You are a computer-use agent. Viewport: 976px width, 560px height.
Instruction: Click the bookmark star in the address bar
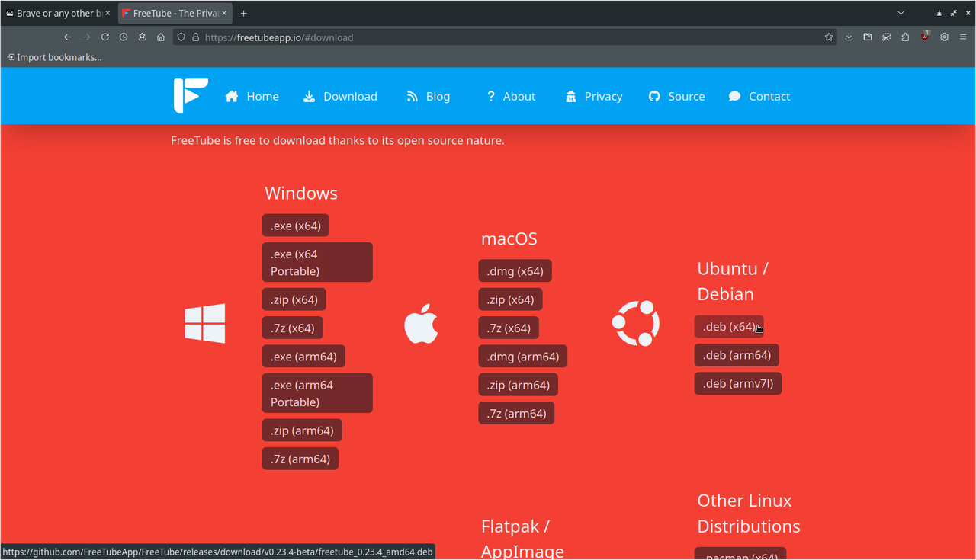tap(829, 37)
